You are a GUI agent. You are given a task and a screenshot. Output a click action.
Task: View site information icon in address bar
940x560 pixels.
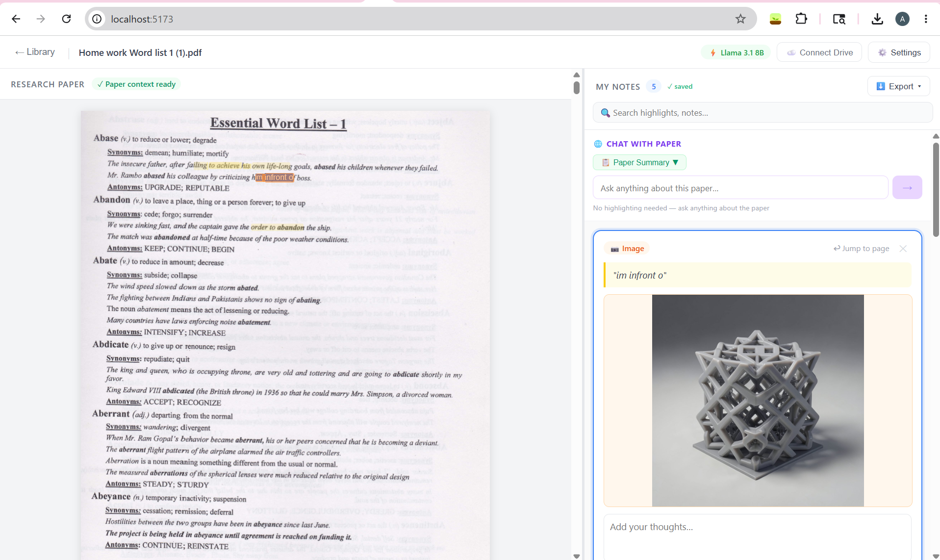tap(97, 19)
